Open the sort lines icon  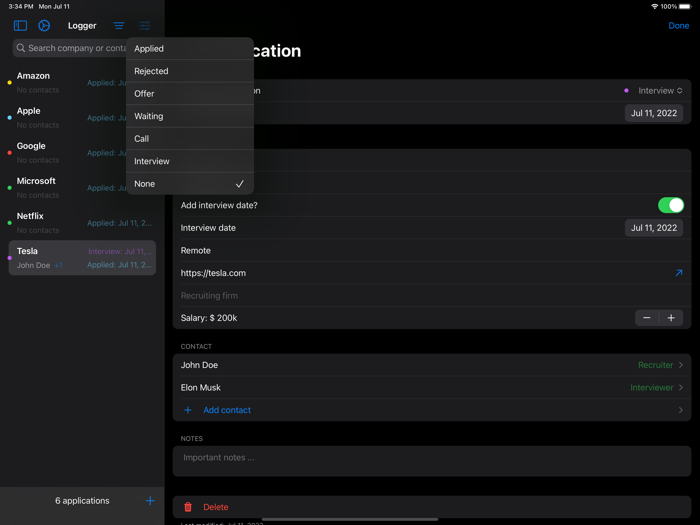(119, 25)
